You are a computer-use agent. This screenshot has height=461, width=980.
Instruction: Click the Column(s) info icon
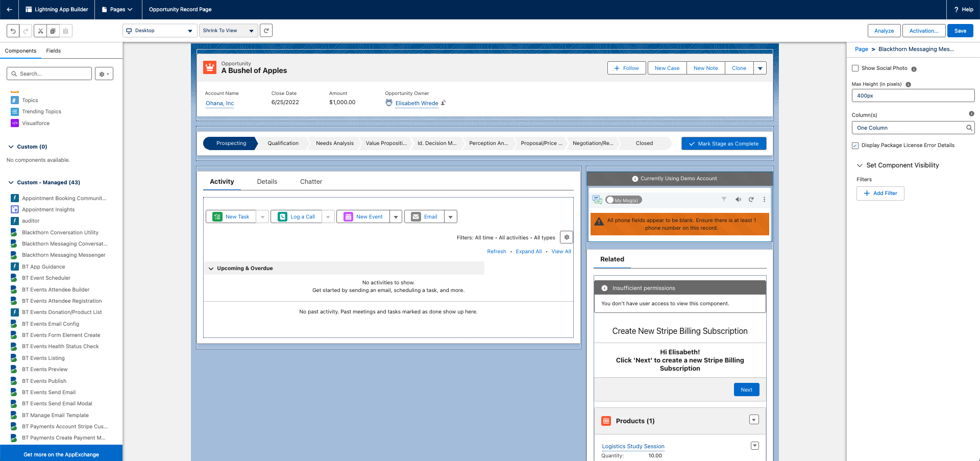tap(971, 114)
